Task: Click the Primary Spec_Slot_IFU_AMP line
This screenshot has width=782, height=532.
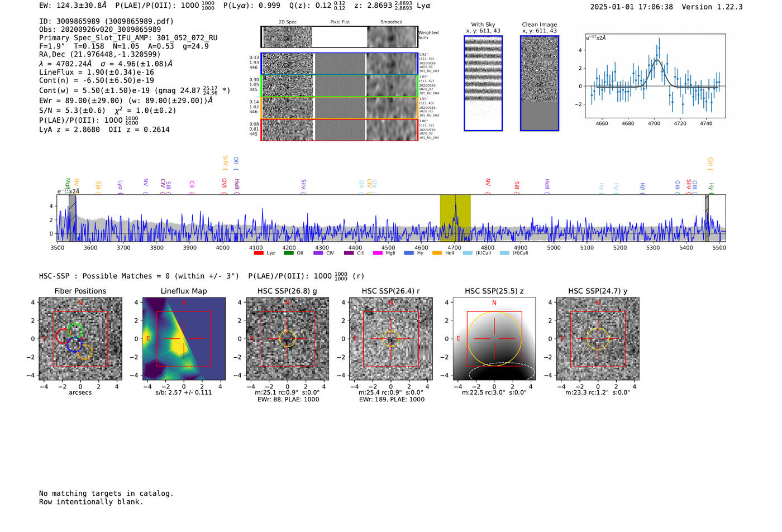Action: pos(128,38)
